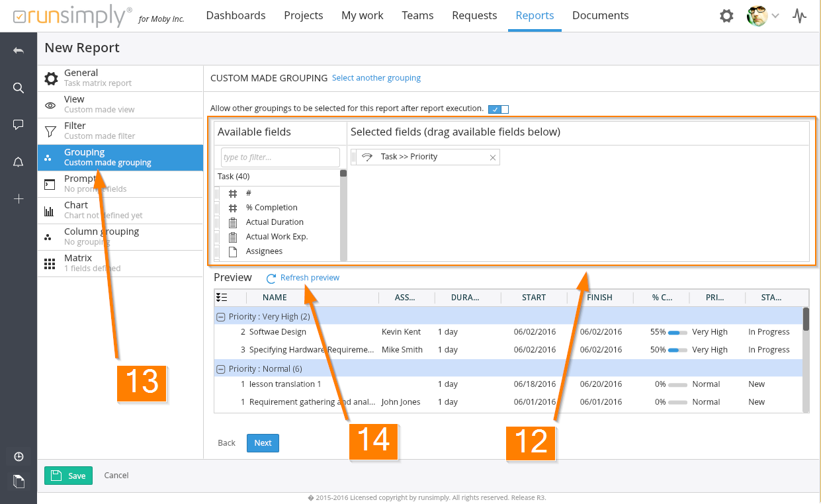Click the type to filter input field
Image resolution: width=821 pixels, height=504 pixels.
[280, 157]
